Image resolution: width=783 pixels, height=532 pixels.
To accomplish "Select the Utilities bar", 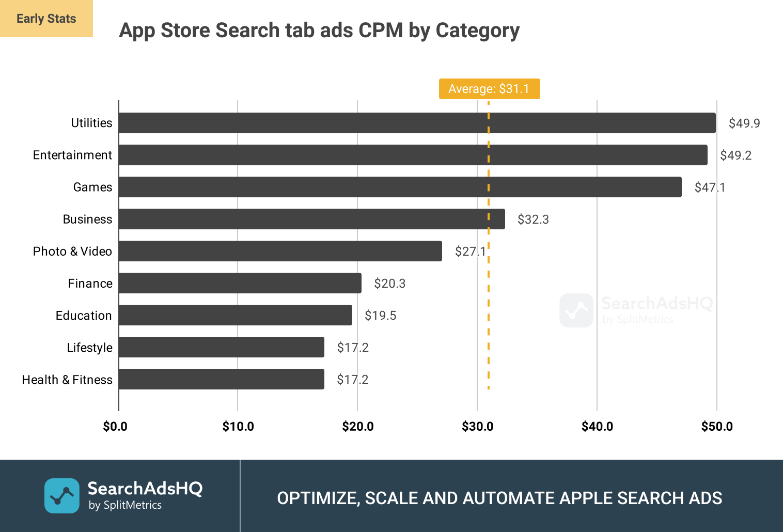I will (417, 123).
